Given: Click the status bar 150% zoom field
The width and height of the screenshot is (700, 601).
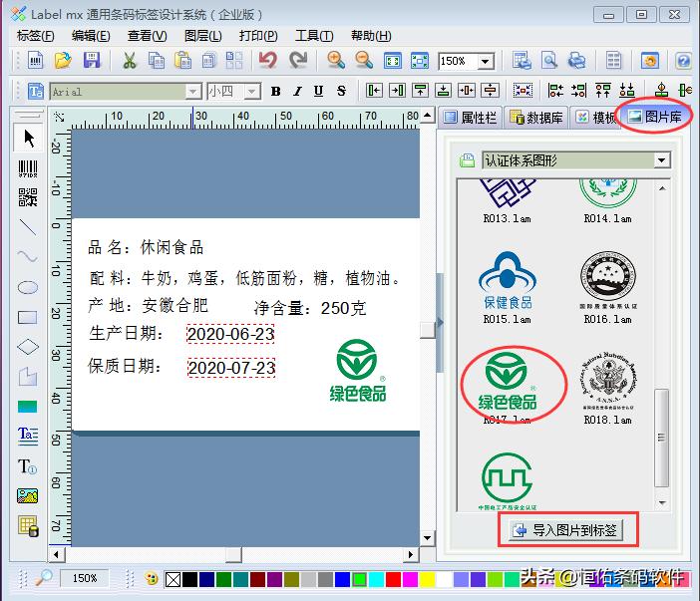Looking at the screenshot, I should [x=85, y=579].
